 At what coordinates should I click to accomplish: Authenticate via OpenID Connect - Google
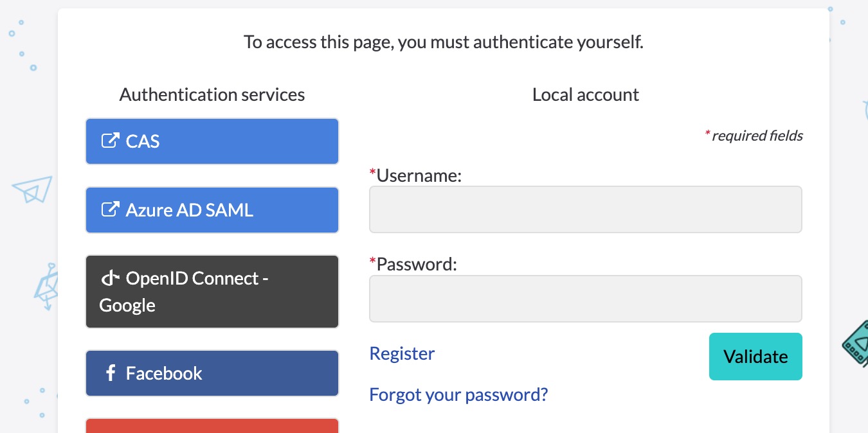click(x=212, y=292)
